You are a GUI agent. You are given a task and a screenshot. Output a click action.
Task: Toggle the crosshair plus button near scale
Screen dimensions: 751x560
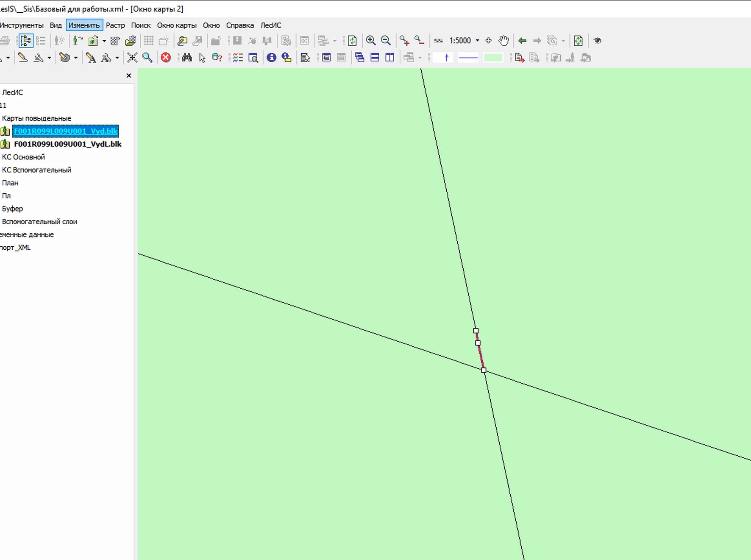pos(488,41)
